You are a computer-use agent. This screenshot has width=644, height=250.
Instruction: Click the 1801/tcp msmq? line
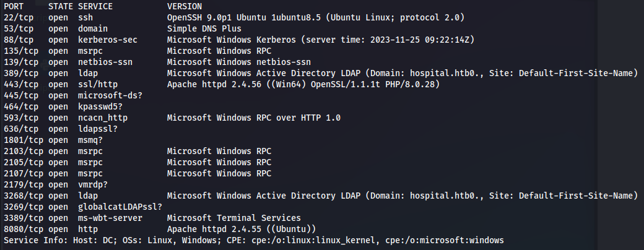click(x=53, y=140)
